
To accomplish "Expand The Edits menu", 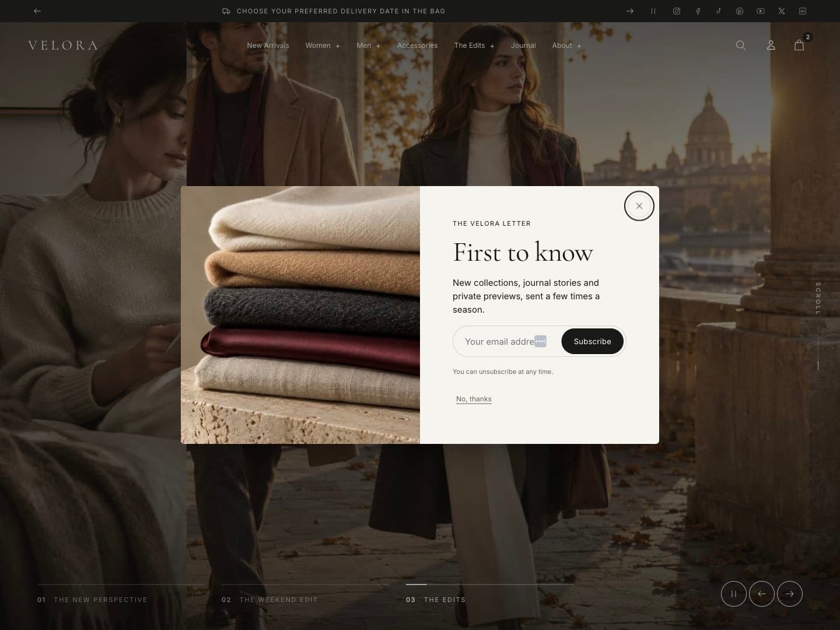I will click(474, 45).
